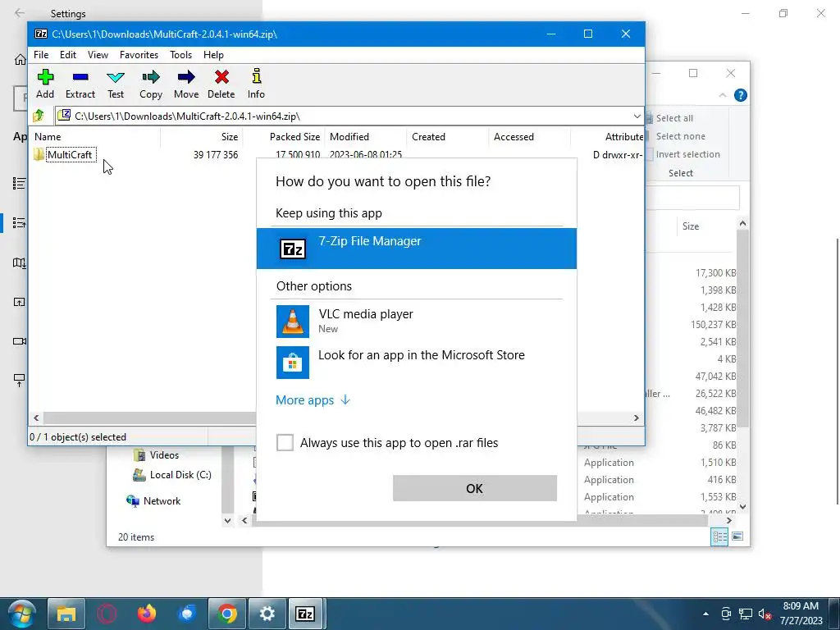
Task: Open the Windows Start button
Action: (x=21, y=614)
